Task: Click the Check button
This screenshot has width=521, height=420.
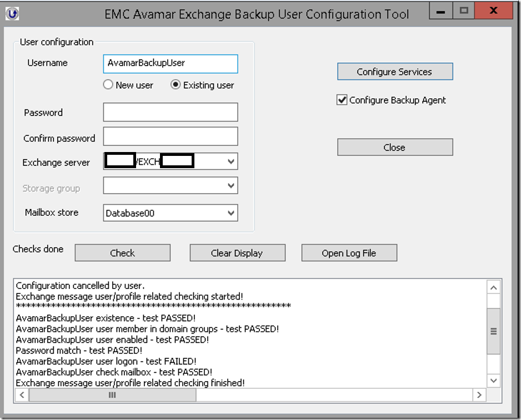Action: (123, 253)
